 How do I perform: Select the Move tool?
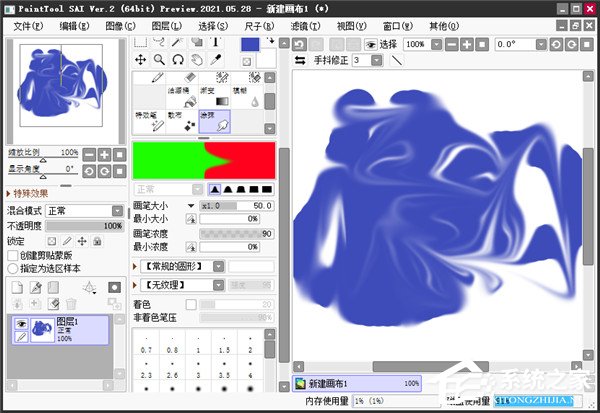pyautogui.click(x=141, y=59)
